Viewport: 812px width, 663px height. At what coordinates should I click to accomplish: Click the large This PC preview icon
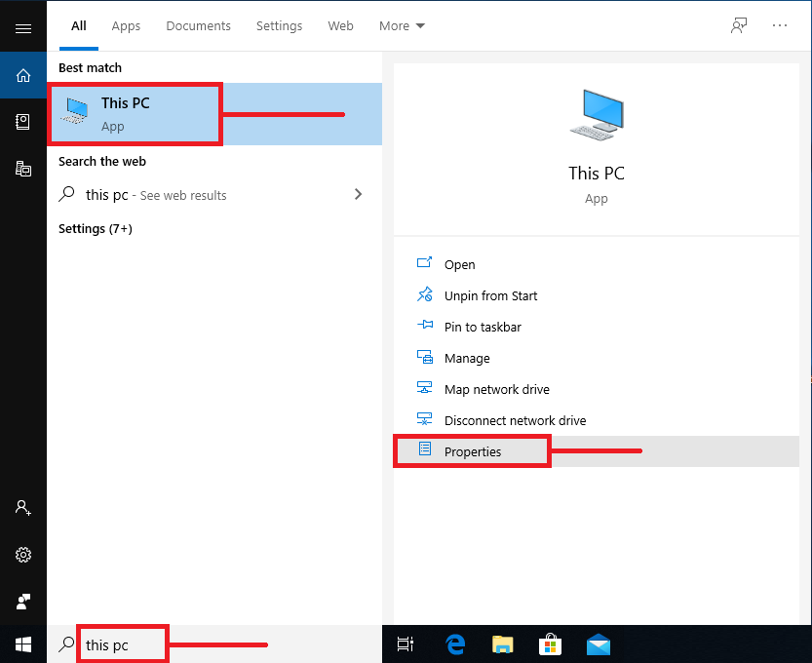(x=597, y=115)
